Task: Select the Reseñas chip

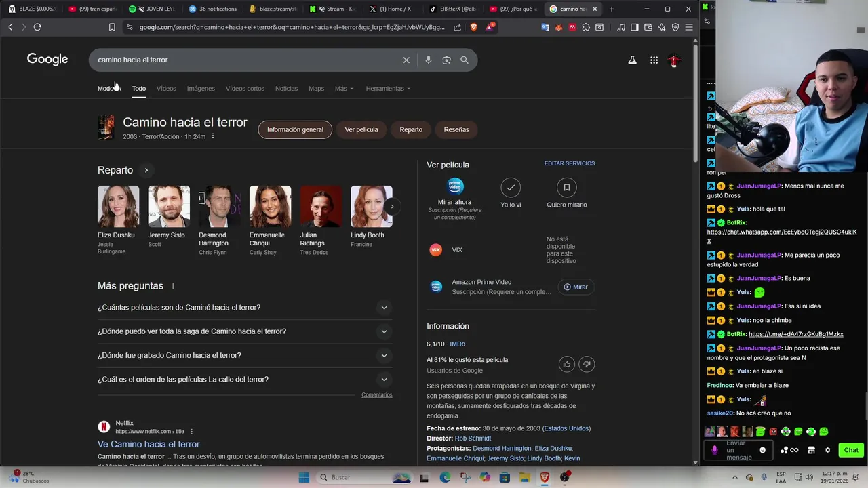Action: 456,129
